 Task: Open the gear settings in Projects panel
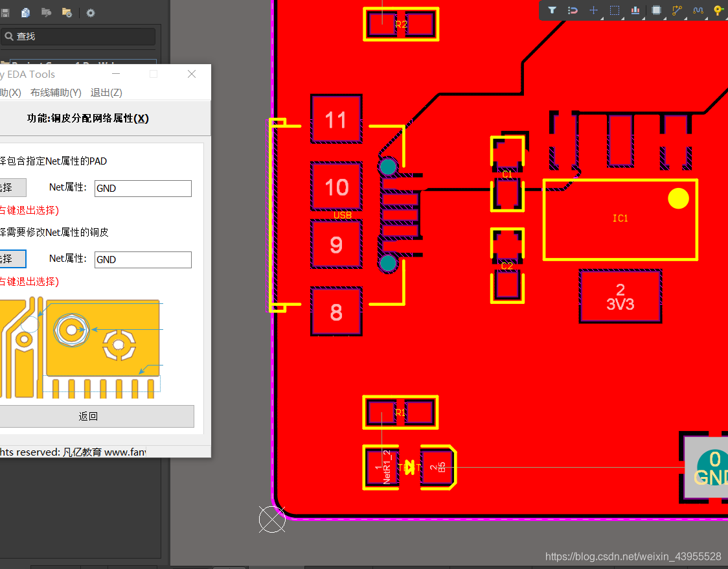pos(91,12)
